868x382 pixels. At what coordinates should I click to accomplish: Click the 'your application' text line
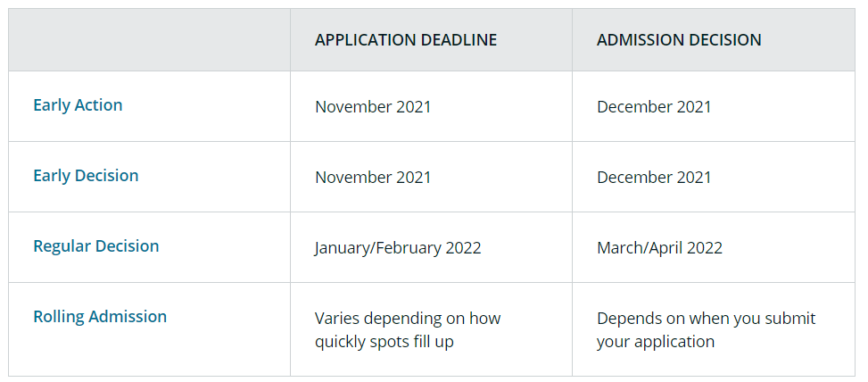656,342
